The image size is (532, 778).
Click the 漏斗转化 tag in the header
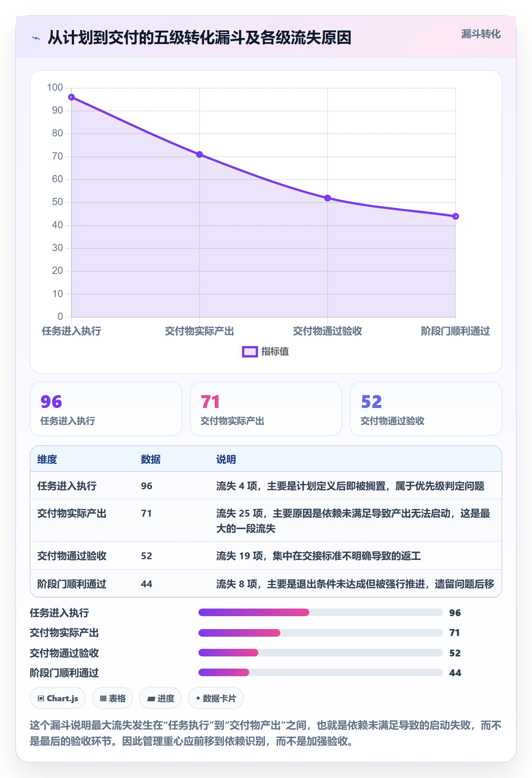click(x=481, y=34)
